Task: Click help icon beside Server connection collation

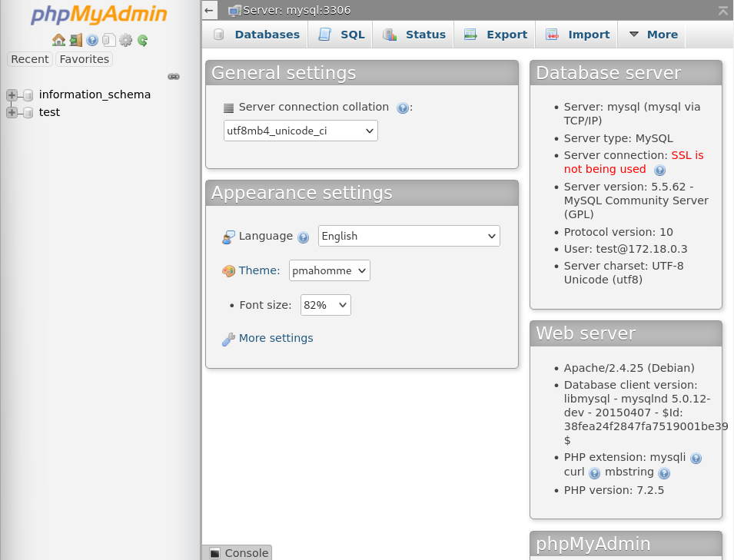Action: point(402,108)
